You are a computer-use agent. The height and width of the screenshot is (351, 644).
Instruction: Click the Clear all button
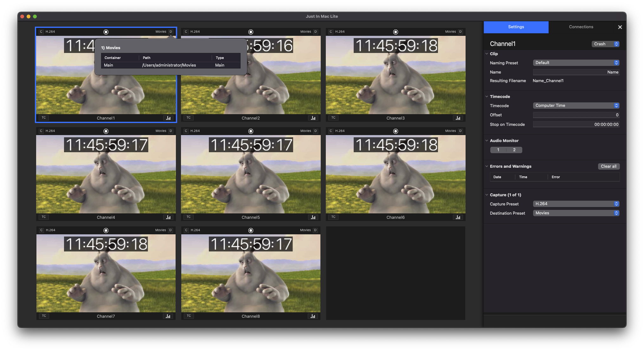tap(609, 166)
